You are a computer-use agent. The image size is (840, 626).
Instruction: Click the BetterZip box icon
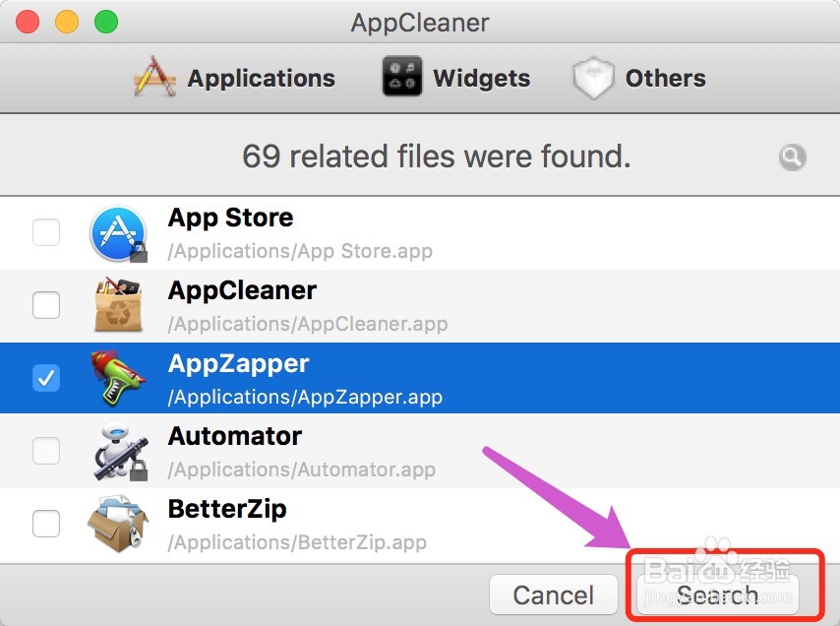[117, 524]
